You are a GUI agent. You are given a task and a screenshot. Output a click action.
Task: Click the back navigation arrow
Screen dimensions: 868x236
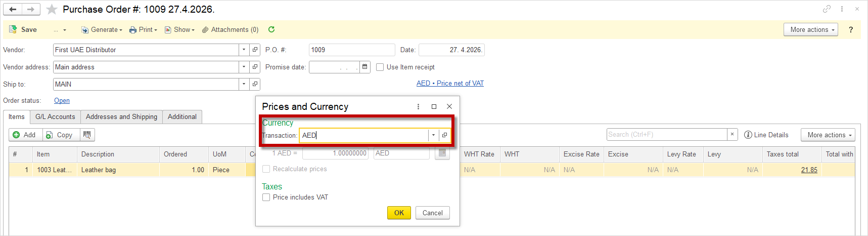(13, 9)
